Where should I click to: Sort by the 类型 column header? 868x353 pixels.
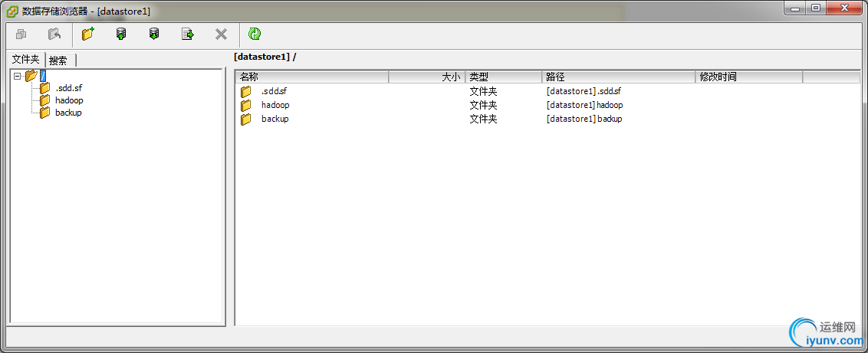click(504, 77)
